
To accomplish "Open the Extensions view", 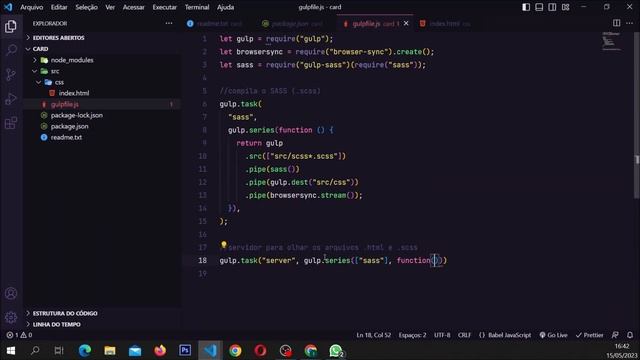I will point(11,123).
